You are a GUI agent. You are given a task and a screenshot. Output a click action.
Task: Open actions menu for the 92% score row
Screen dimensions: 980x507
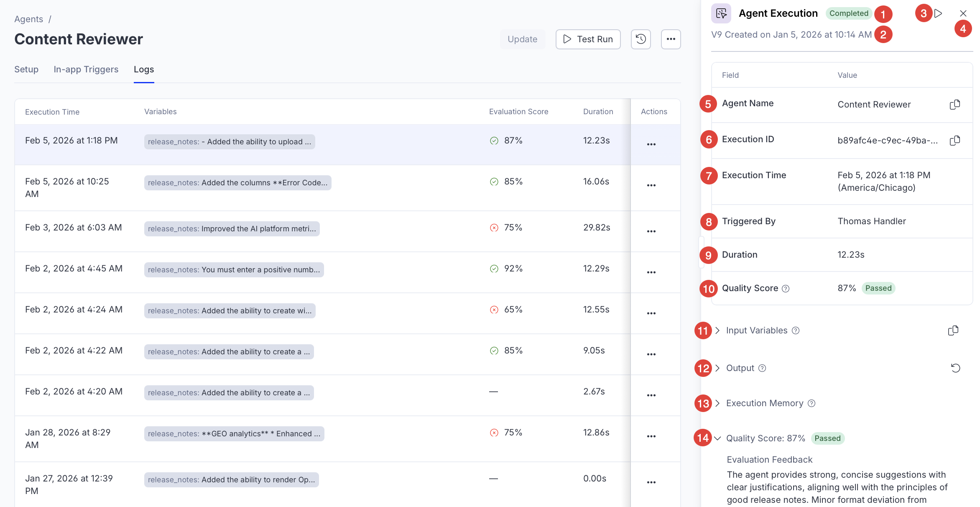click(651, 272)
